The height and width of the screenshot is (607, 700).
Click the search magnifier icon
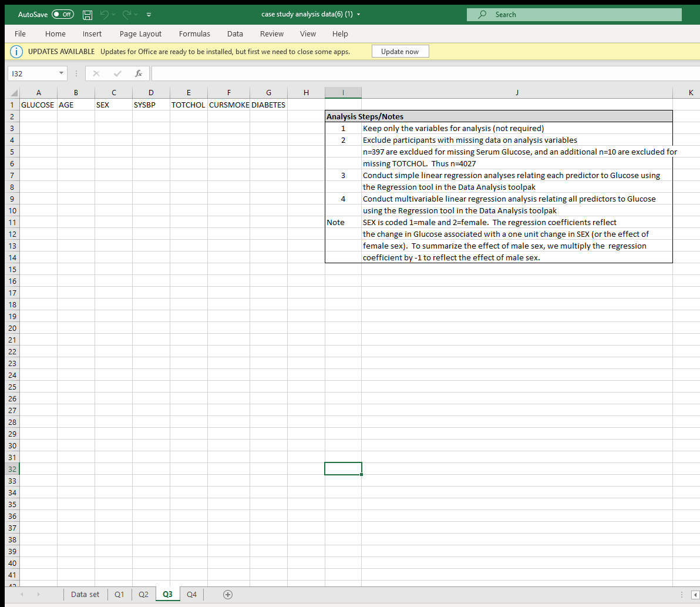coord(482,15)
